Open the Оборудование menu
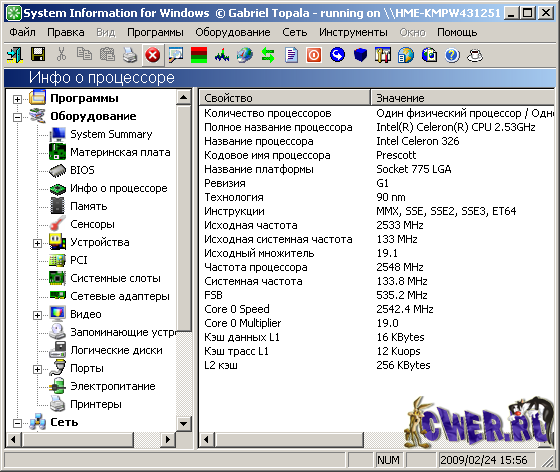 click(232, 32)
